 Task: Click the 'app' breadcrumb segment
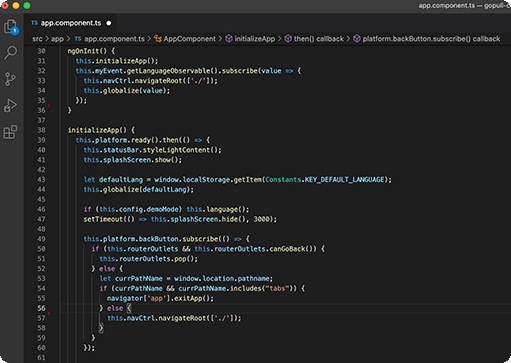[x=57, y=39]
